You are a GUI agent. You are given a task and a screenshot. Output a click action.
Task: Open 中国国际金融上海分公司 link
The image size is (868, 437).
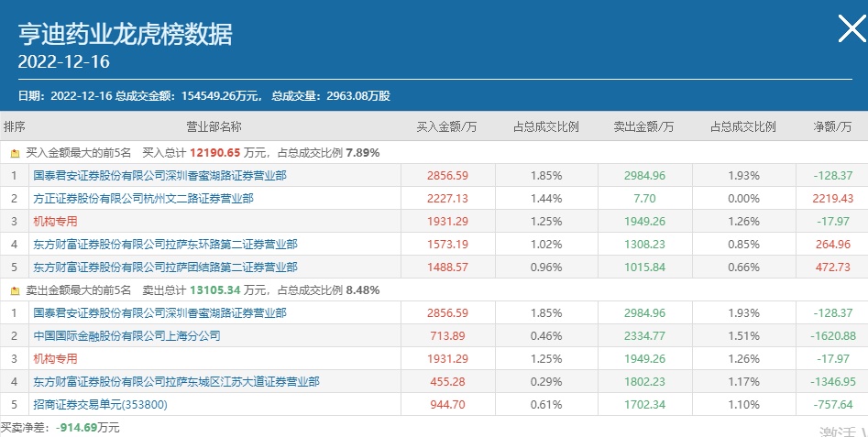click(x=126, y=335)
